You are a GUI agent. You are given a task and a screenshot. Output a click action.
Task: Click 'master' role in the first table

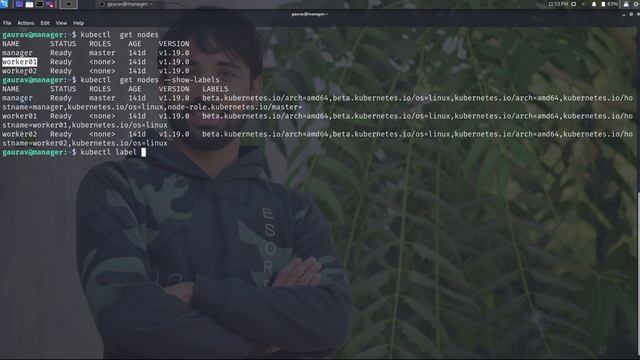(x=102, y=53)
